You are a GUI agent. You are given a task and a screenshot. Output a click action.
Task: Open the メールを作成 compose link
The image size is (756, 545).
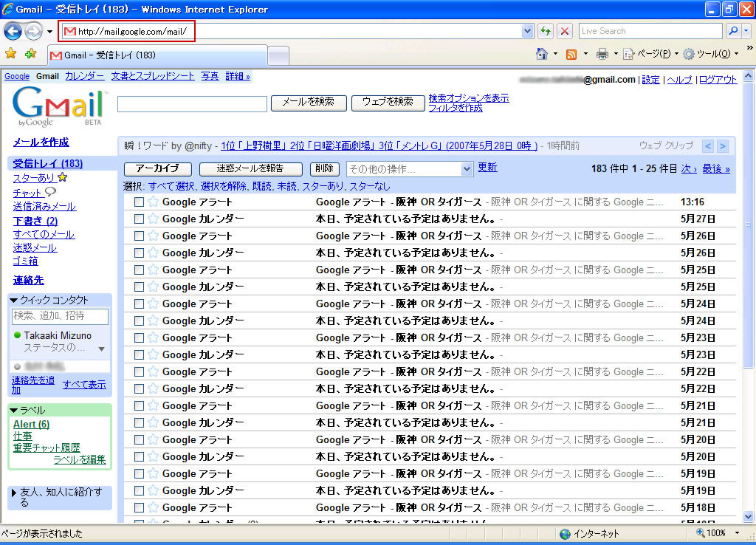pos(41,142)
